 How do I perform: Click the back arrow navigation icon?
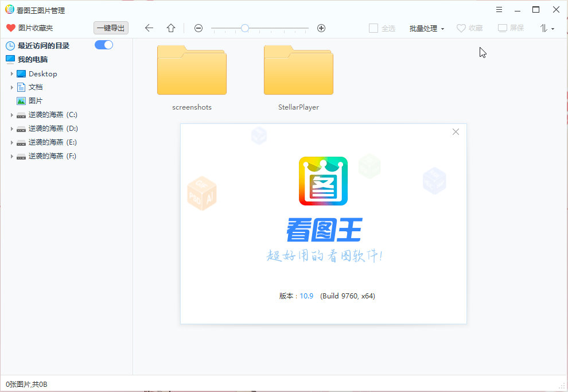pyautogui.click(x=149, y=28)
